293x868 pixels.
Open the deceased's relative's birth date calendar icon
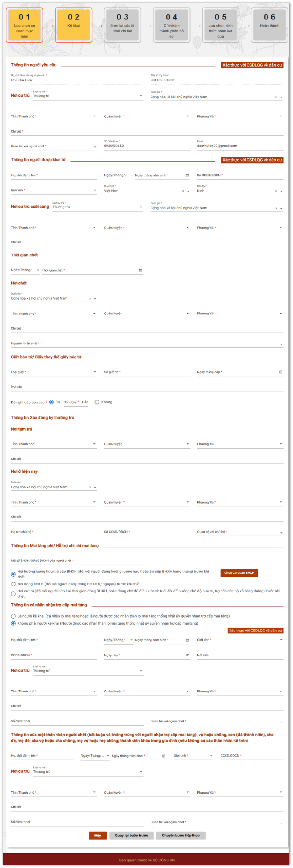tap(164, 756)
